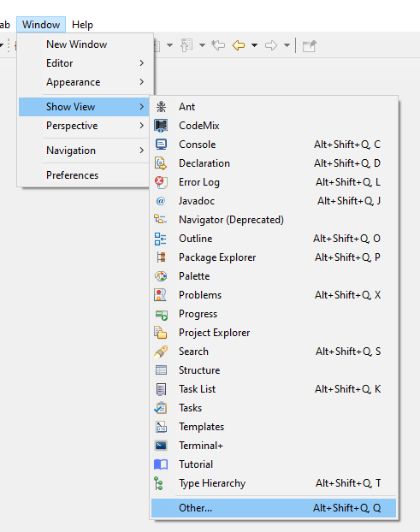This screenshot has height=532, width=420.
Task: Show the Package Explorer view
Action: pos(274,257)
